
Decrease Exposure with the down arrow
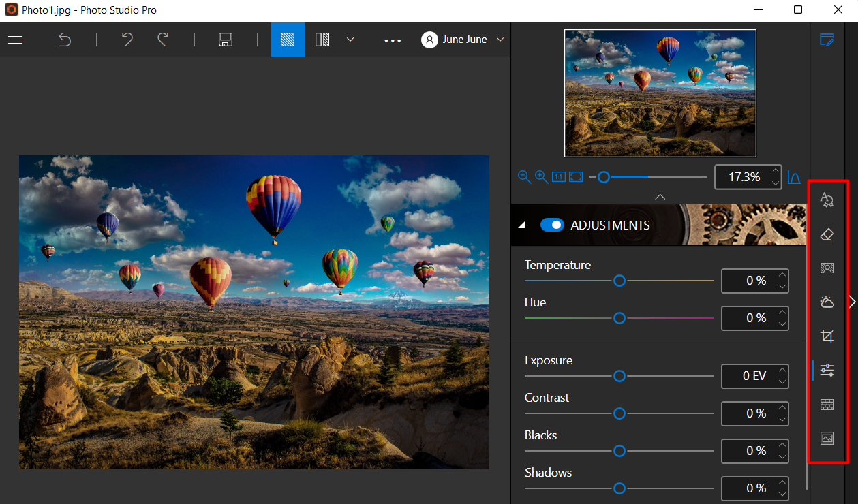[782, 381]
